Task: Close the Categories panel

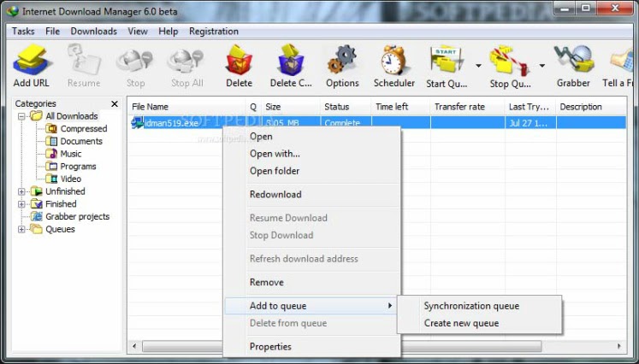Action: [115, 104]
